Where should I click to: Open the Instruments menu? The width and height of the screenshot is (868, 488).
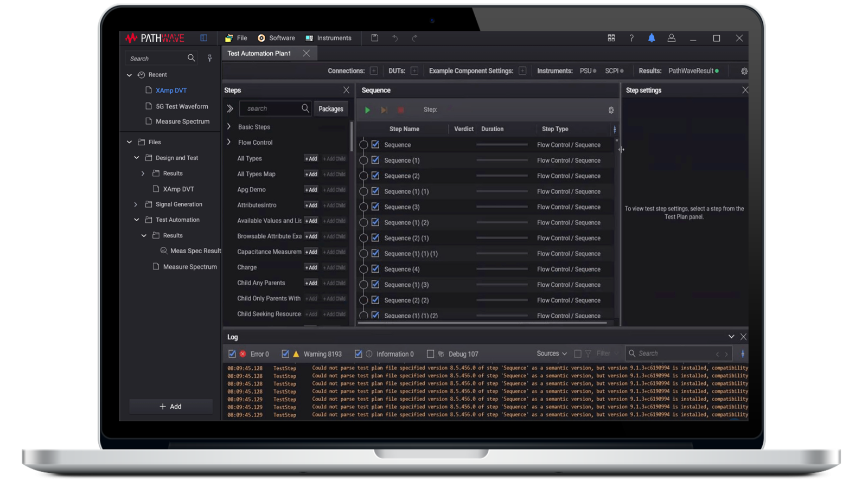point(329,38)
